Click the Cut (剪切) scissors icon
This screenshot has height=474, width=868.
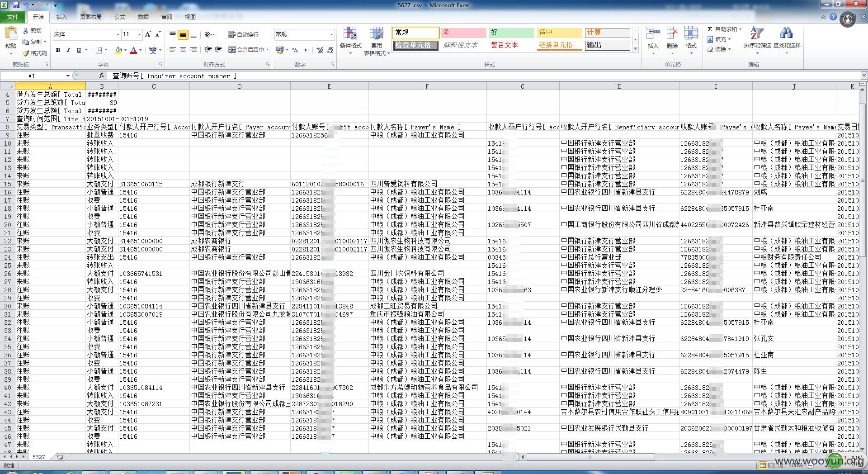(26, 31)
